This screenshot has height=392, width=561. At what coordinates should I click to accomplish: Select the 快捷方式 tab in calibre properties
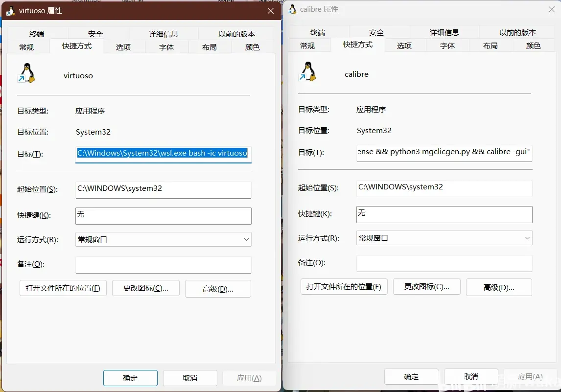358,45
